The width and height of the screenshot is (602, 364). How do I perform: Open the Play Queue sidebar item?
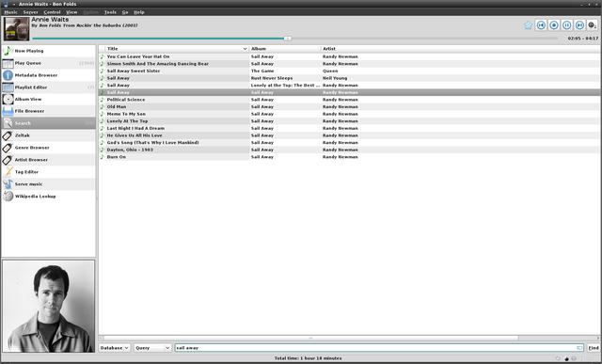tap(48, 63)
